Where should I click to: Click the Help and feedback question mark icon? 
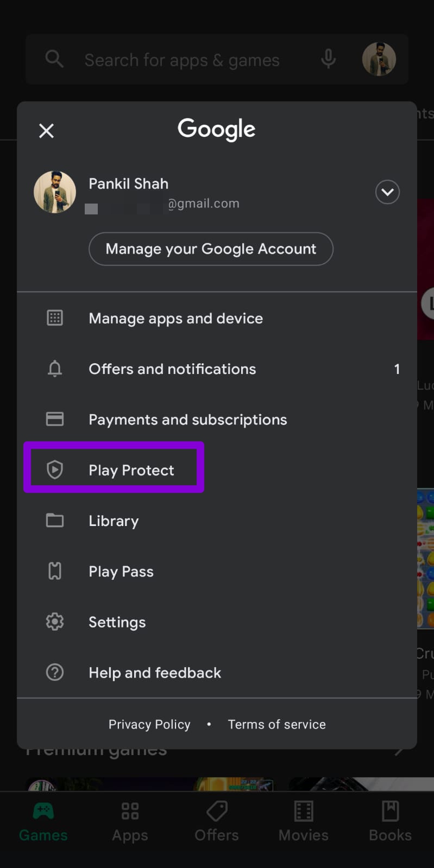point(54,672)
